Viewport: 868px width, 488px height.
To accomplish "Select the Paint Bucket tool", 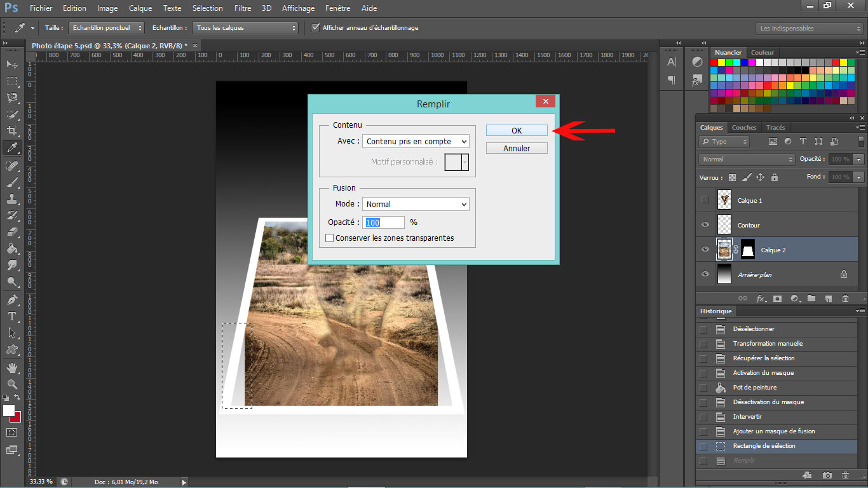I will tap(12, 248).
